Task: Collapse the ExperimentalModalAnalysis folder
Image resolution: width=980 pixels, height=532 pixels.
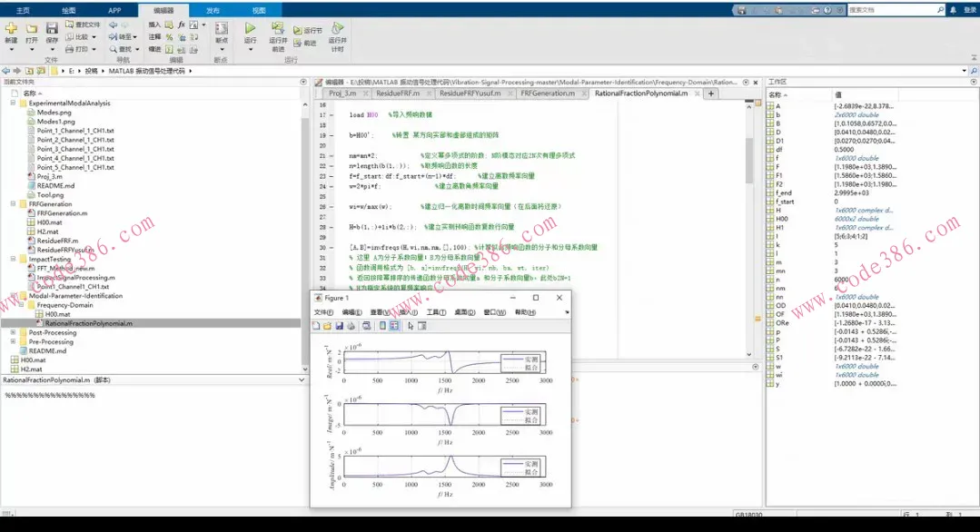Action: (x=13, y=103)
